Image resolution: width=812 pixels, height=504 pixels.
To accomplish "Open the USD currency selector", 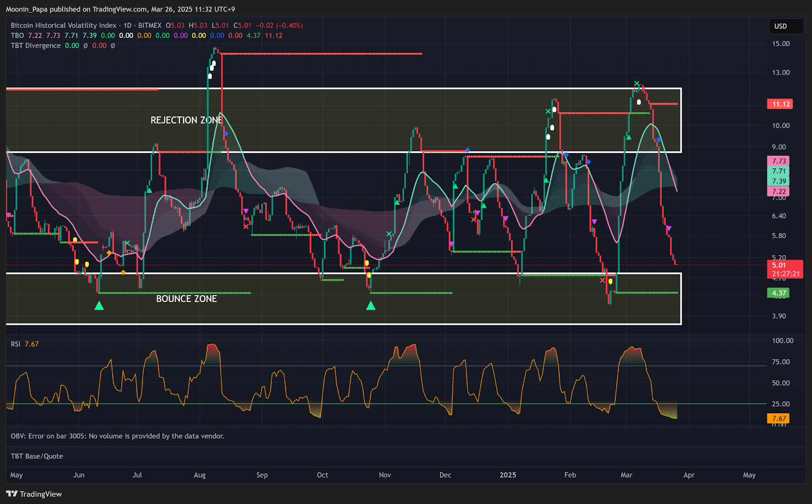I will 786,26.
